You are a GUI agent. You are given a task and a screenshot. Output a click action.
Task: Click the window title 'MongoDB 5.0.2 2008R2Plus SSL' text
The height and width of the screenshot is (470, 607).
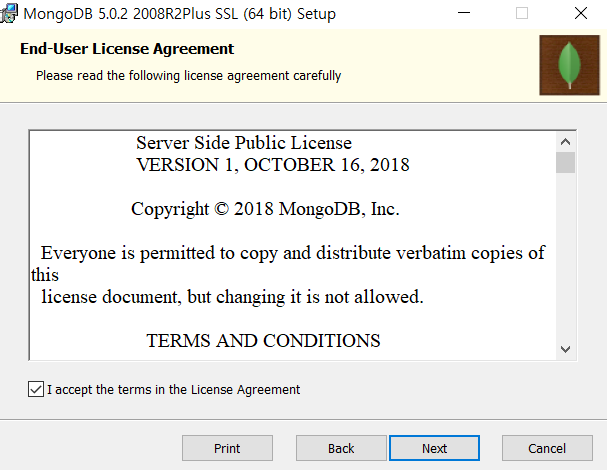click(180, 14)
